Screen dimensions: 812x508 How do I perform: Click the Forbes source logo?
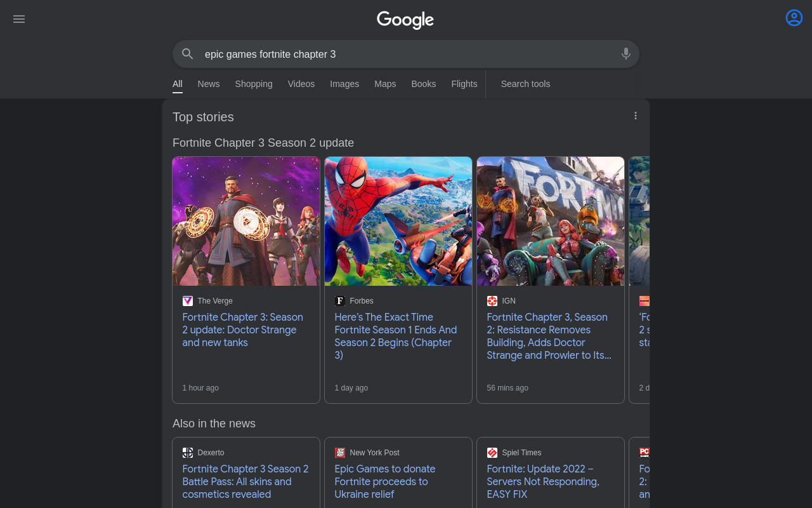(340, 301)
